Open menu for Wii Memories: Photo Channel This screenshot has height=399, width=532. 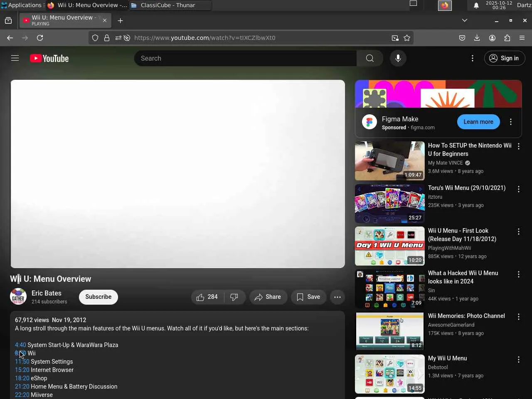pyautogui.click(x=519, y=317)
